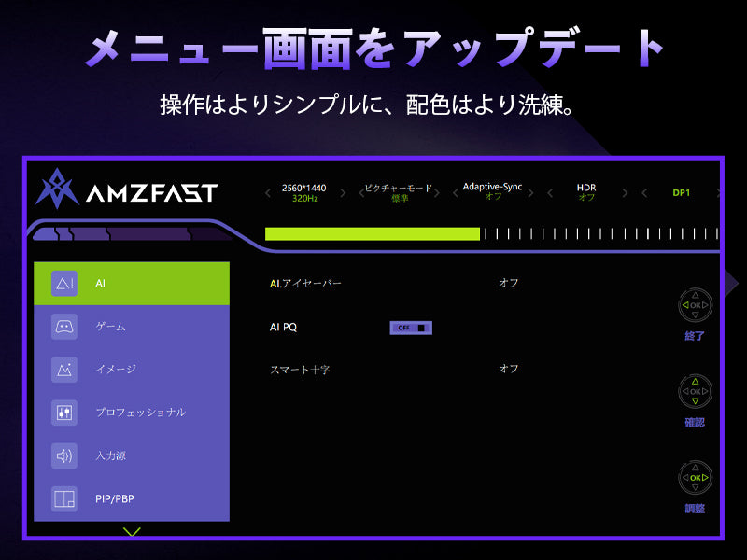The height and width of the screenshot is (560, 747).
Task: Select the 入力源 speaker icon
Action: coord(64,455)
